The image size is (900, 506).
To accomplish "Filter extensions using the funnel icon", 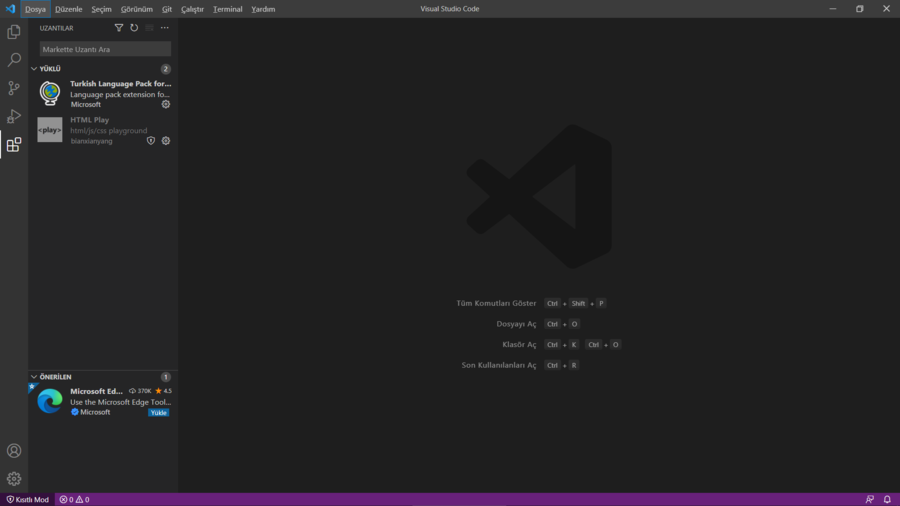I will [119, 28].
